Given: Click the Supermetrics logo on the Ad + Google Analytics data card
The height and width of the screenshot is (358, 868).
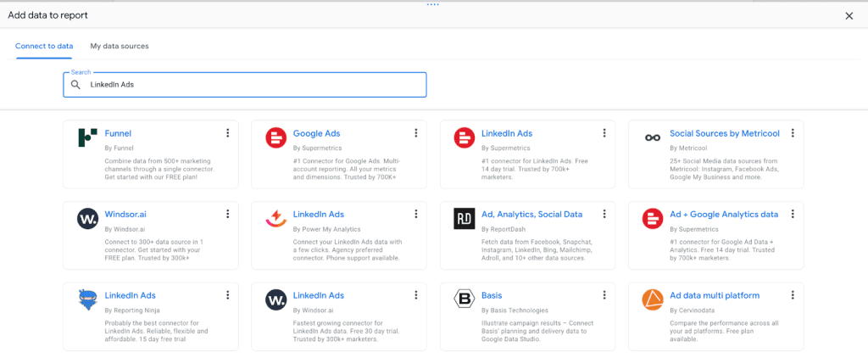Looking at the screenshot, I should tap(653, 218).
